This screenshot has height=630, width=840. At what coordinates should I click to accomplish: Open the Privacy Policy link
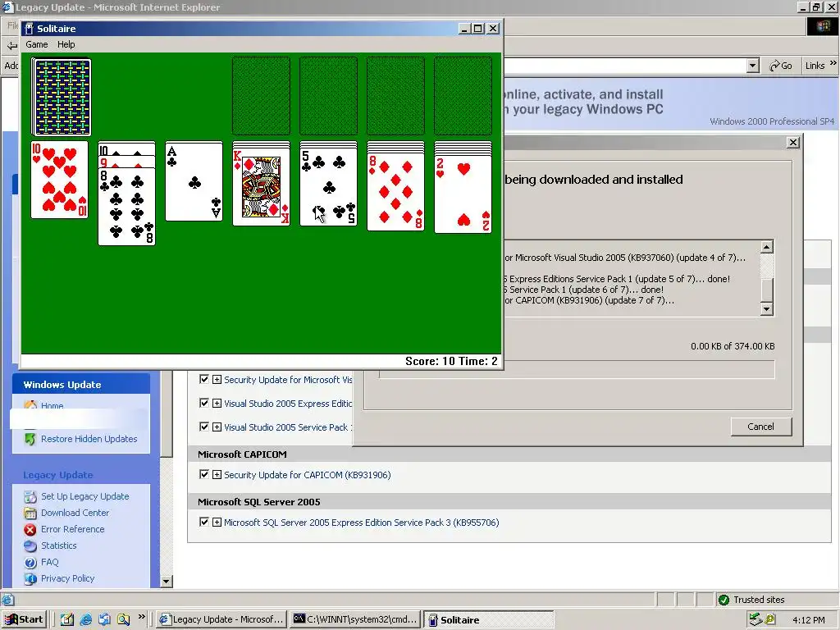[67, 578]
